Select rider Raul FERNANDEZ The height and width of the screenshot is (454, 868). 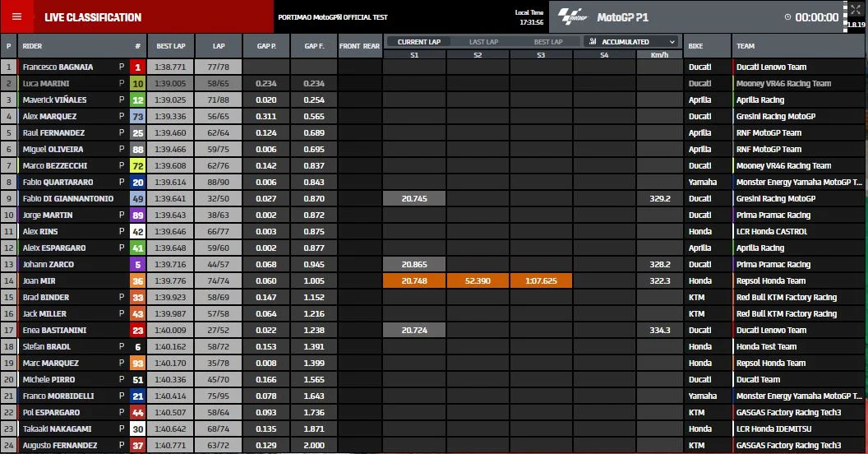pos(53,133)
